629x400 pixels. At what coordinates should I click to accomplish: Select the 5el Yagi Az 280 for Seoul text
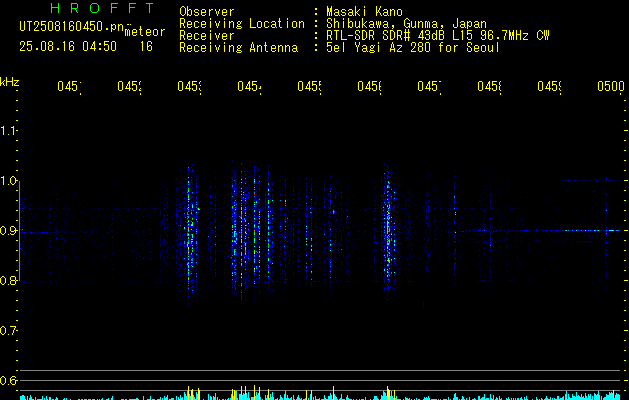tap(413, 48)
